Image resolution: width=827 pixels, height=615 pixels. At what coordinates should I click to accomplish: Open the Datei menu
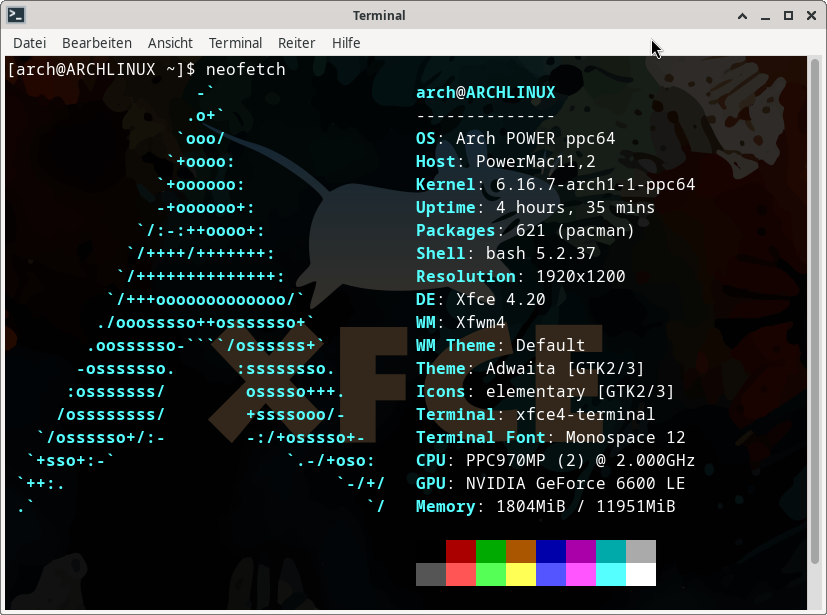pos(30,43)
